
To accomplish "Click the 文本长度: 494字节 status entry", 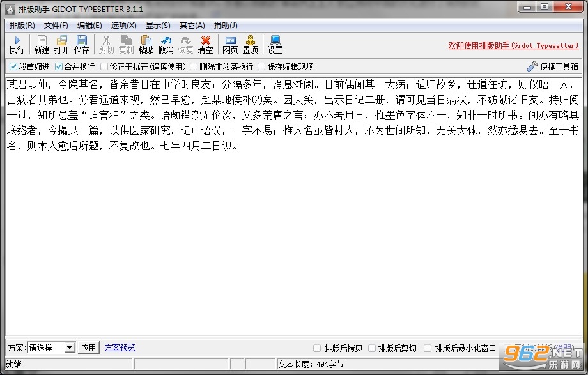I will (x=311, y=364).
